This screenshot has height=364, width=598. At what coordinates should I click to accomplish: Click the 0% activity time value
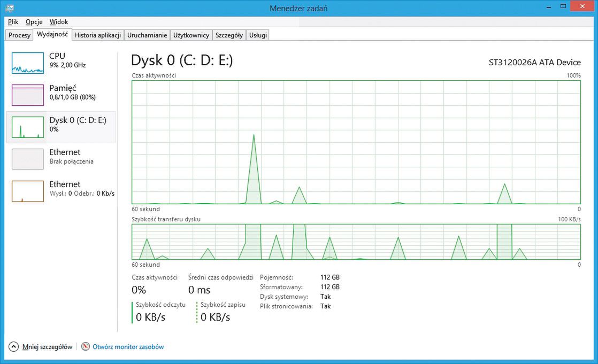139,290
